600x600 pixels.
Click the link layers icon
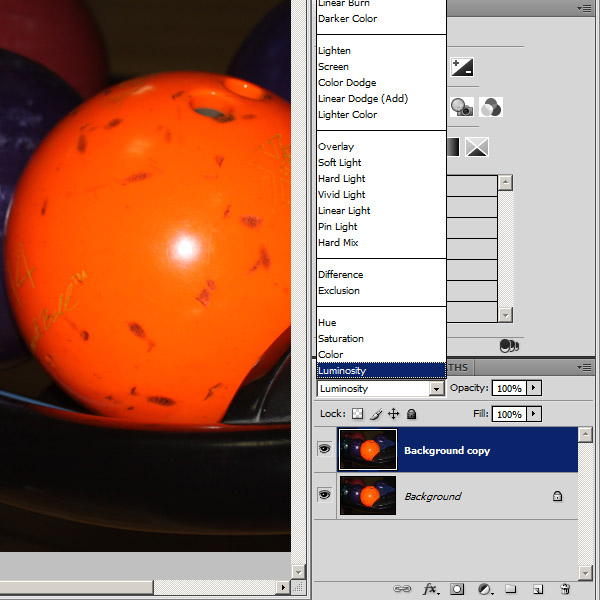pos(402,589)
